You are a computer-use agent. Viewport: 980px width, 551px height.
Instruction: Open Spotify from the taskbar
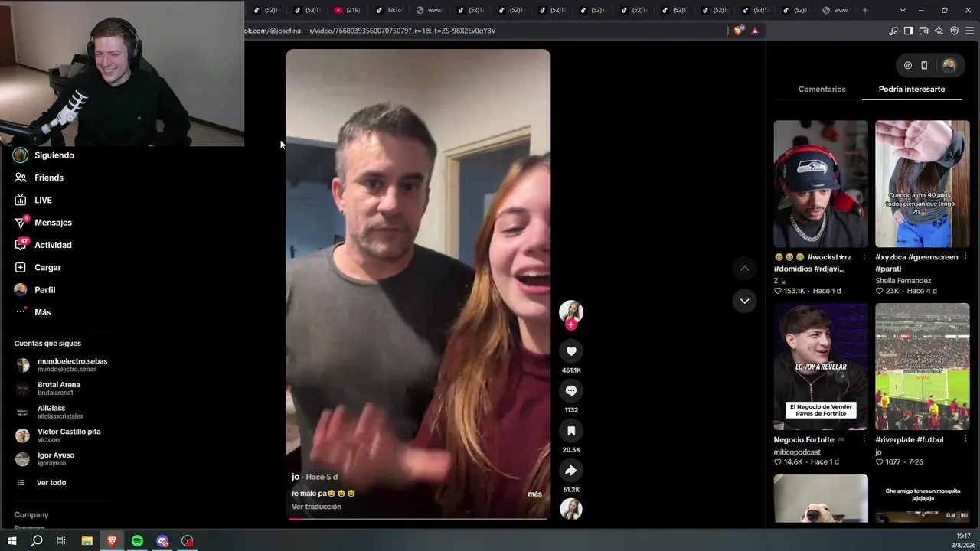pyautogui.click(x=137, y=541)
